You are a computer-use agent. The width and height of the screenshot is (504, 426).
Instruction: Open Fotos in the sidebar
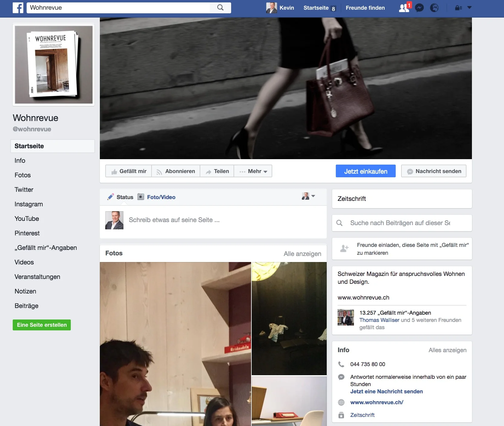click(x=23, y=175)
